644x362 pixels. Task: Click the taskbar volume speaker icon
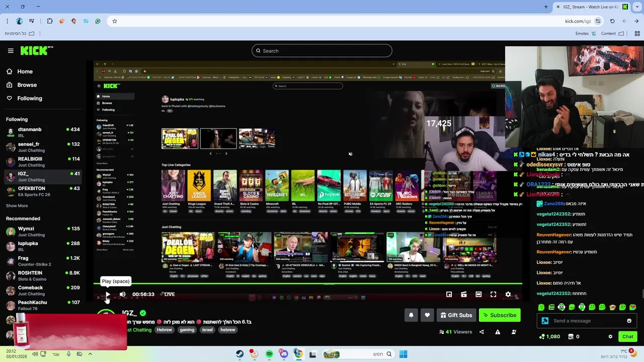(x=35, y=354)
